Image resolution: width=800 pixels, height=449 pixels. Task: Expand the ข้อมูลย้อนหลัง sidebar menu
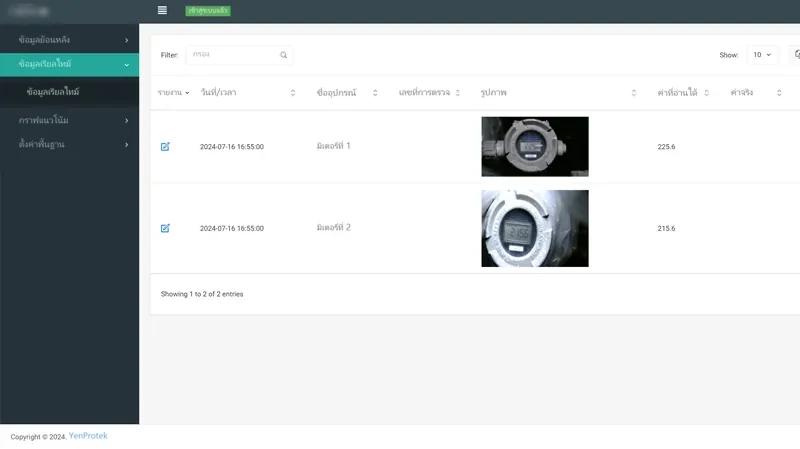pos(69,40)
